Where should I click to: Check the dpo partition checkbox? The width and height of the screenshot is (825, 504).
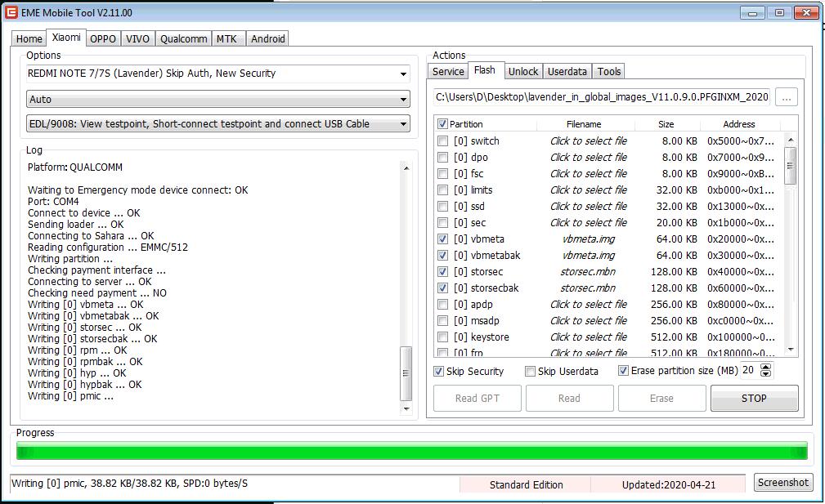pyautogui.click(x=443, y=157)
